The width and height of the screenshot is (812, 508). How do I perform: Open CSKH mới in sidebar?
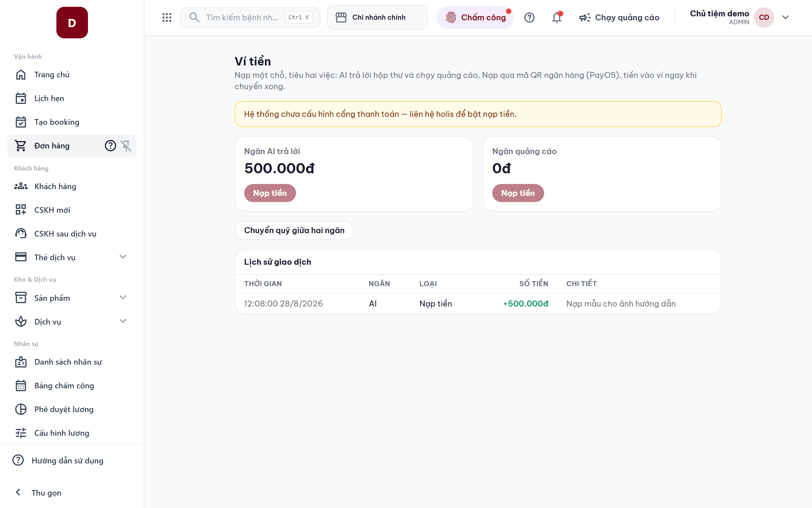pyautogui.click(x=72, y=210)
